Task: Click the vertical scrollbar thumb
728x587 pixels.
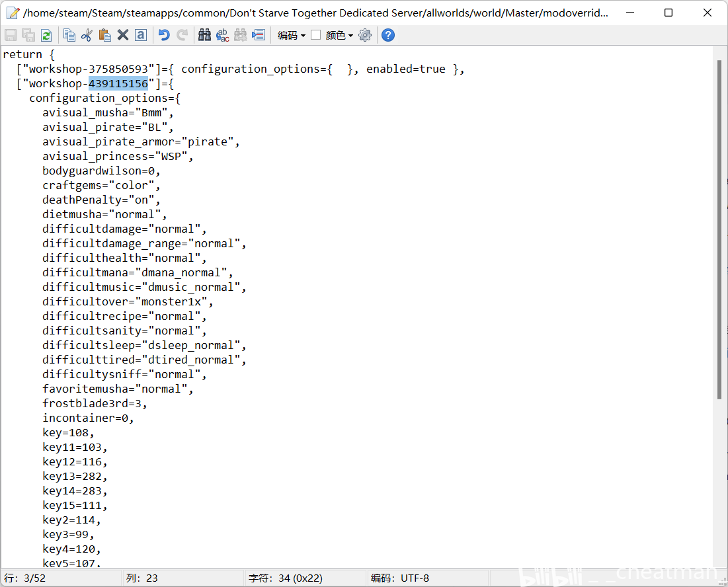Action: coord(719,229)
